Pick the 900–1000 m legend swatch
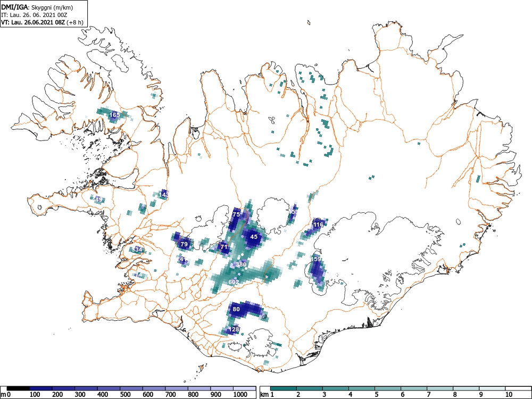 pos(222,388)
